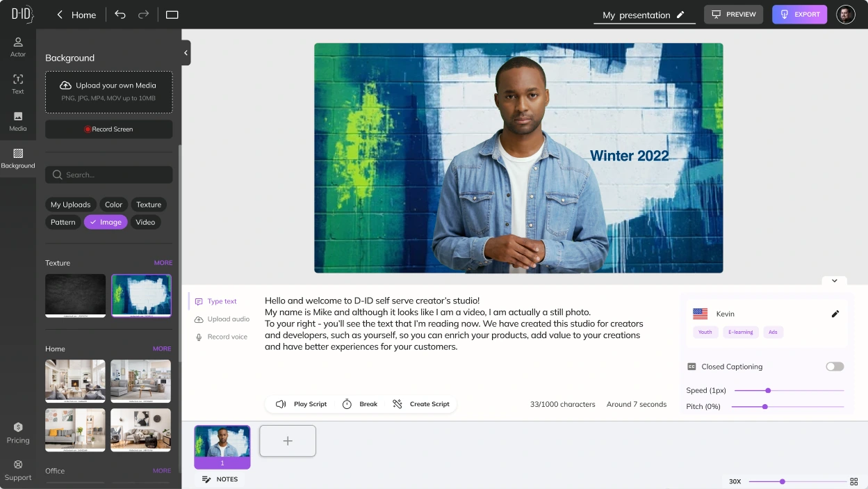Image resolution: width=868 pixels, height=489 pixels.
Task: Open the Text panel
Action: 18,84
